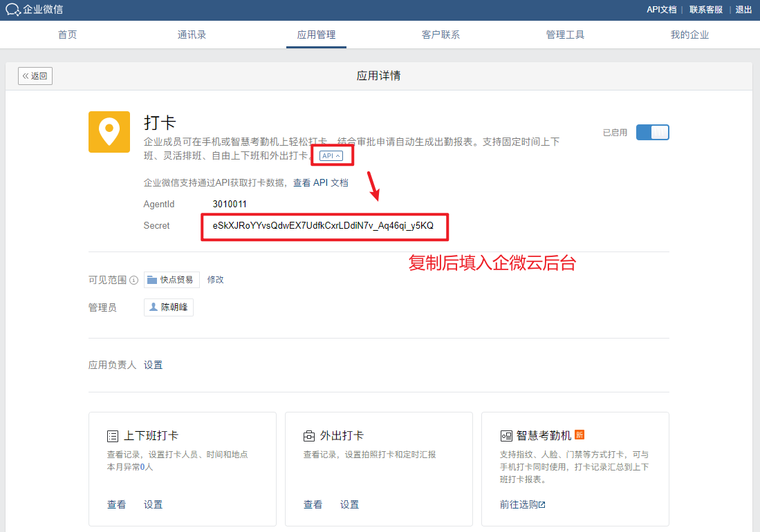Screen dimensions: 760x532
Task: Open the 管理工具 tab
Action: (x=565, y=35)
